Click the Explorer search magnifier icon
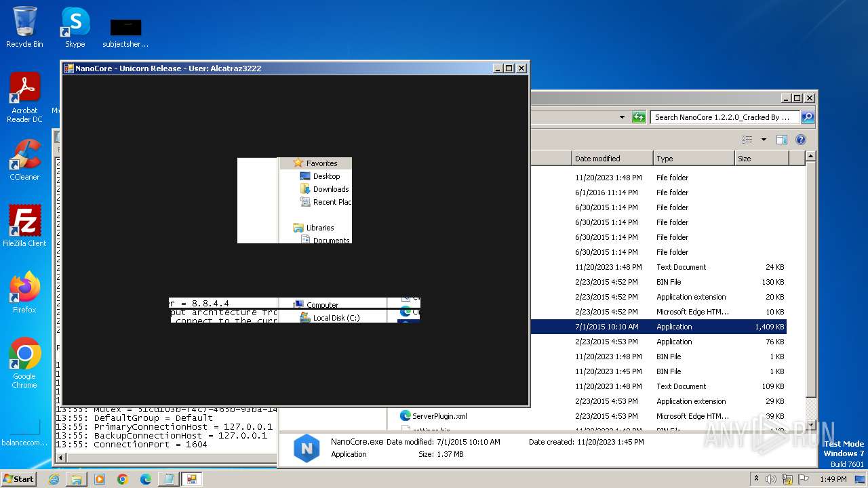 [x=807, y=117]
